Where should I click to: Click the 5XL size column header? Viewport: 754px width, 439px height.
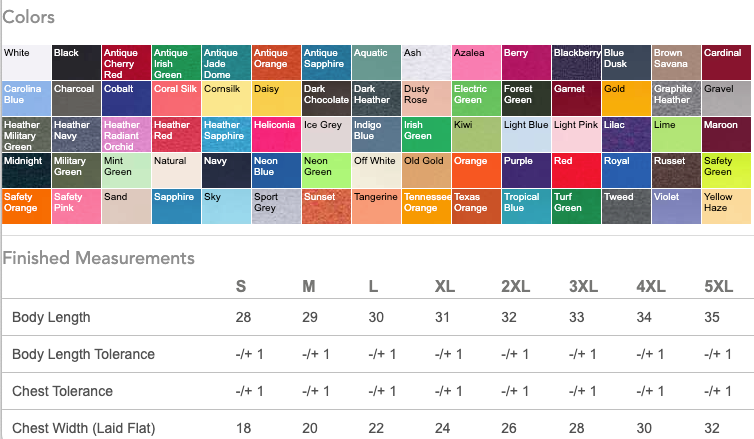[x=717, y=287]
